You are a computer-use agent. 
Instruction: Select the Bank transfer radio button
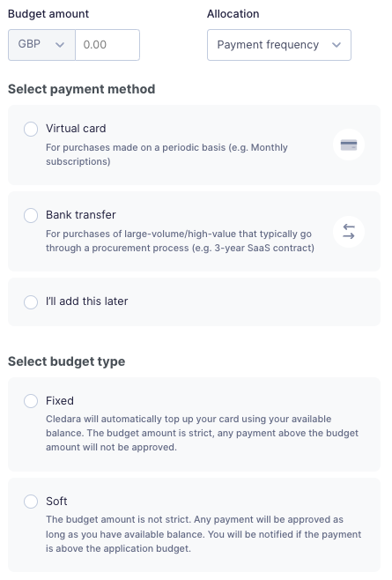[x=31, y=215]
